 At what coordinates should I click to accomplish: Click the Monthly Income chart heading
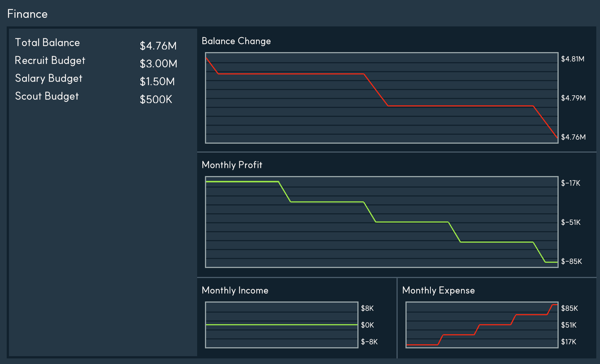235,290
